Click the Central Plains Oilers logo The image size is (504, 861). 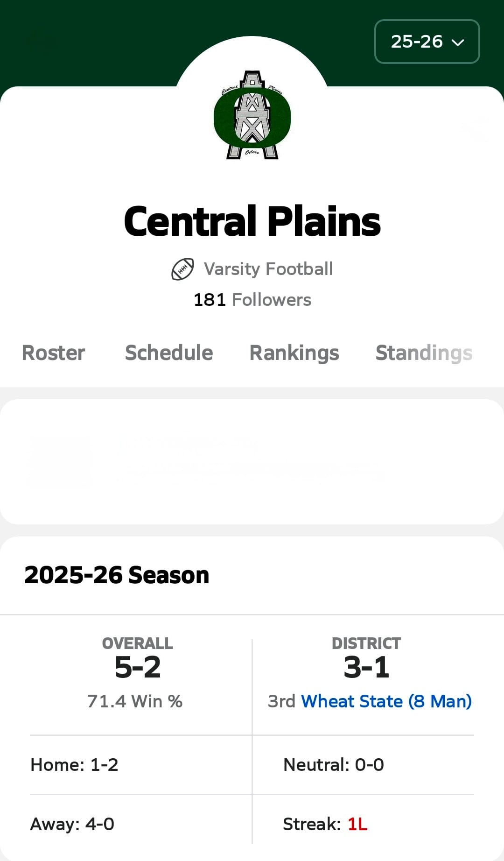point(252,115)
